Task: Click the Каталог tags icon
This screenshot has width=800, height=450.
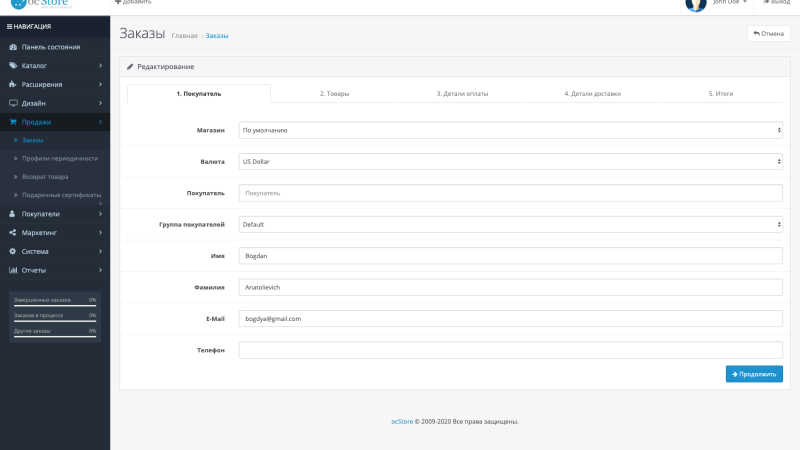Action: click(13, 65)
